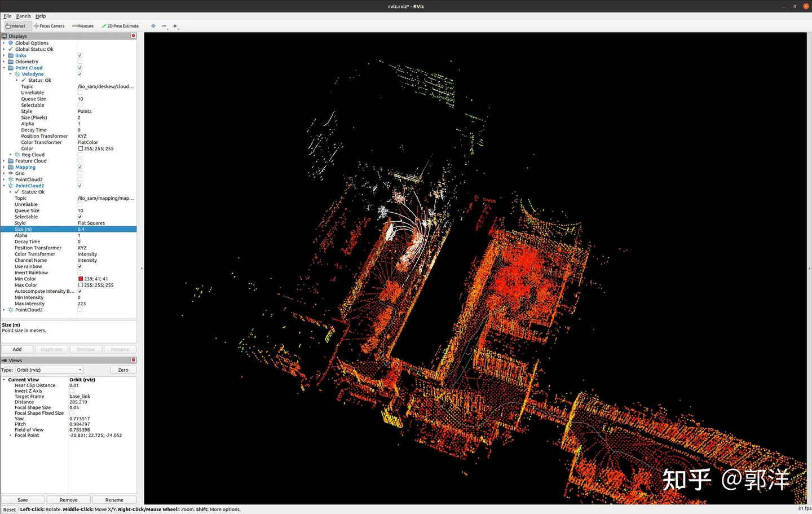812x514 pixels.
Task: Click the Min Color red swatch
Action: (81, 279)
